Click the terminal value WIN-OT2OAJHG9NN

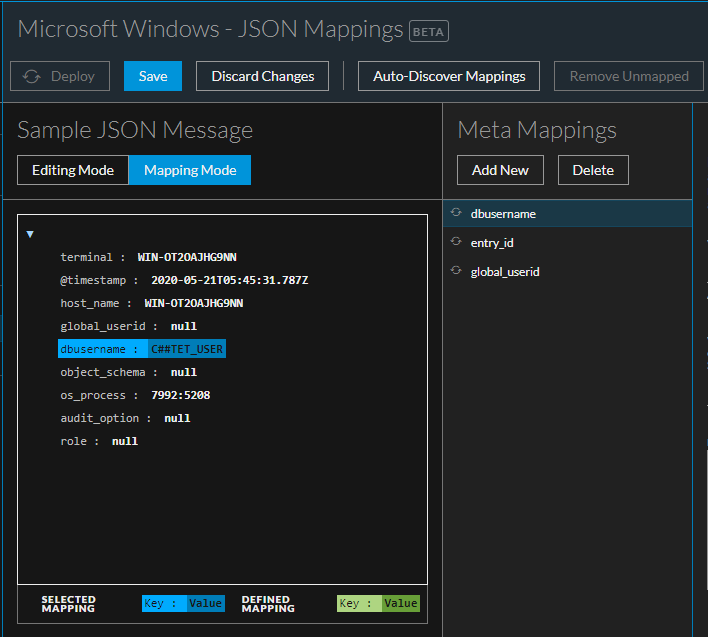[187, 257]
